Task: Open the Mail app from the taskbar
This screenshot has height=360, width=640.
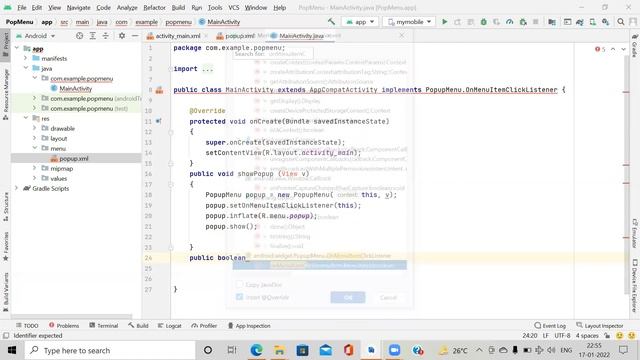Action: 325,350
